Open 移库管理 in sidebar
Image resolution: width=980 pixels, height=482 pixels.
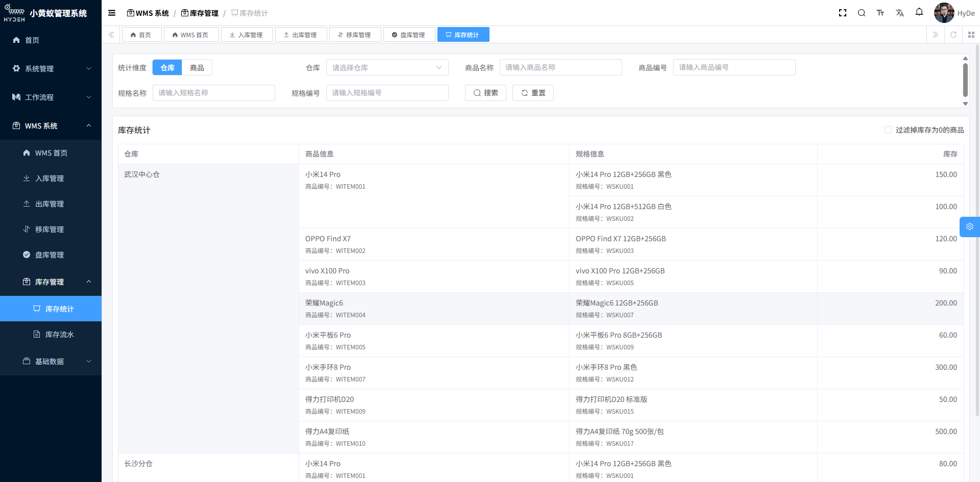coord(51,230)
